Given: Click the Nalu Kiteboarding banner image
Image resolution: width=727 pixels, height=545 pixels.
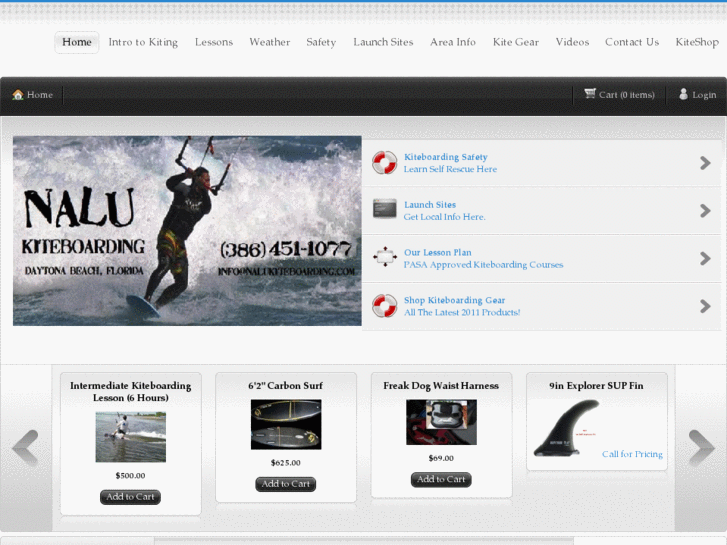Looking at the screenshot, I should pos(187,231).
